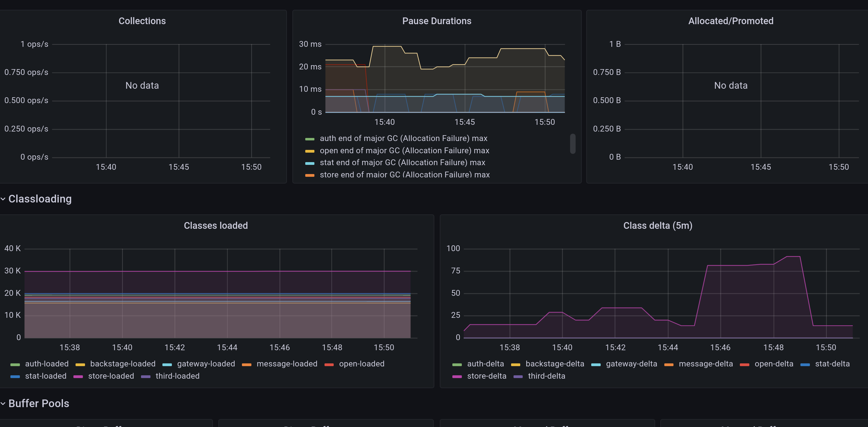Open the Allocated/Promoted panel title
The image size is (868, 427).
pyautogui.click(x=731, y=21)
